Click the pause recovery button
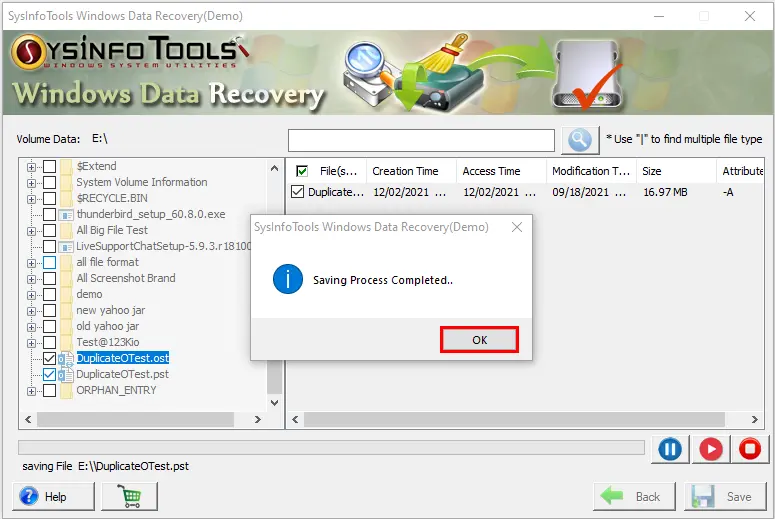775x519 pixels. 670,449
